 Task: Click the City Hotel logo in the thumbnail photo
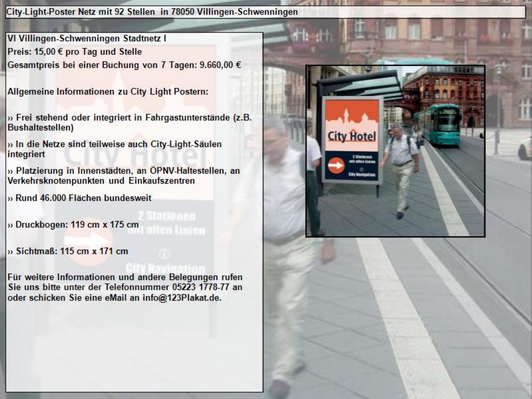pyautogui.click(x=352, y=136)
